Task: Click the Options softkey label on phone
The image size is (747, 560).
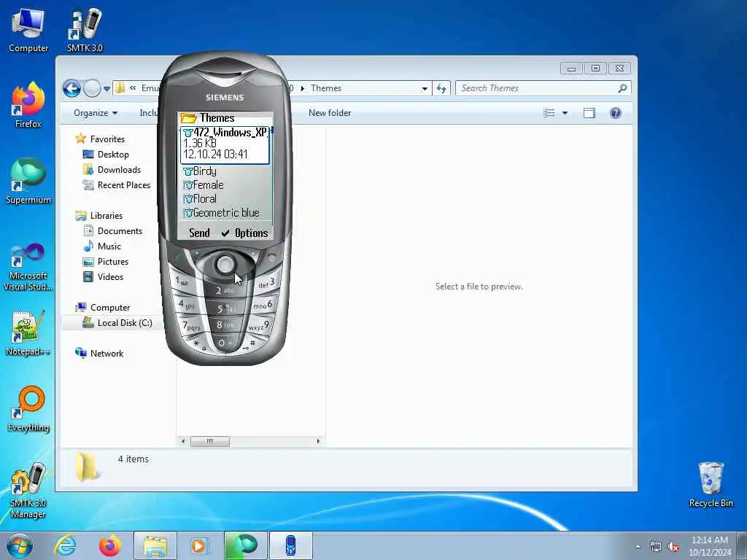Action: coord(251,233)
